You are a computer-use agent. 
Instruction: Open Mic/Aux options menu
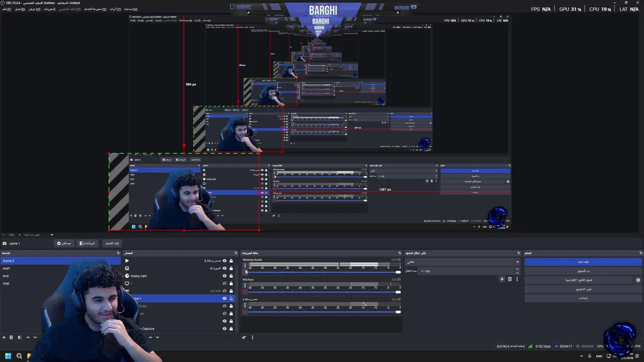pos(245,285)
